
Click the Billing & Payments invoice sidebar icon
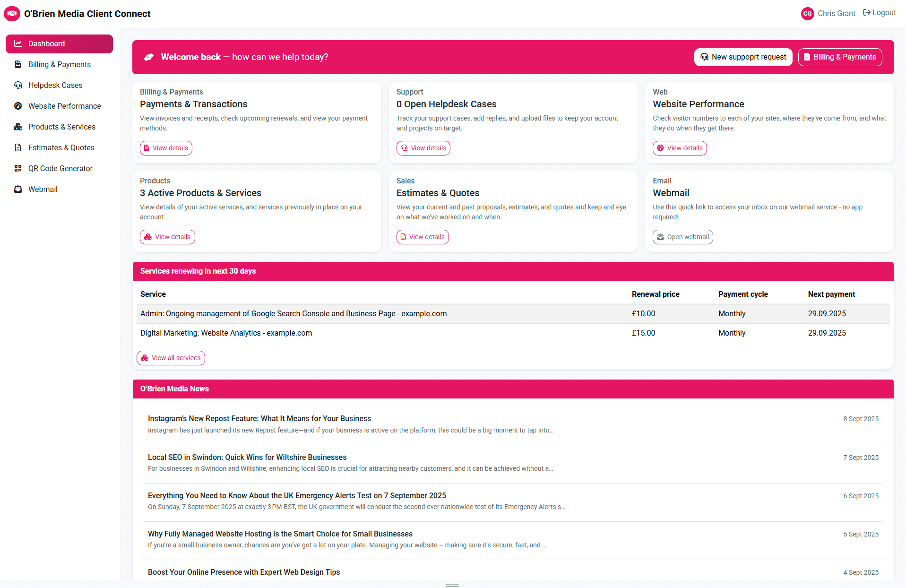pos(18,64)
